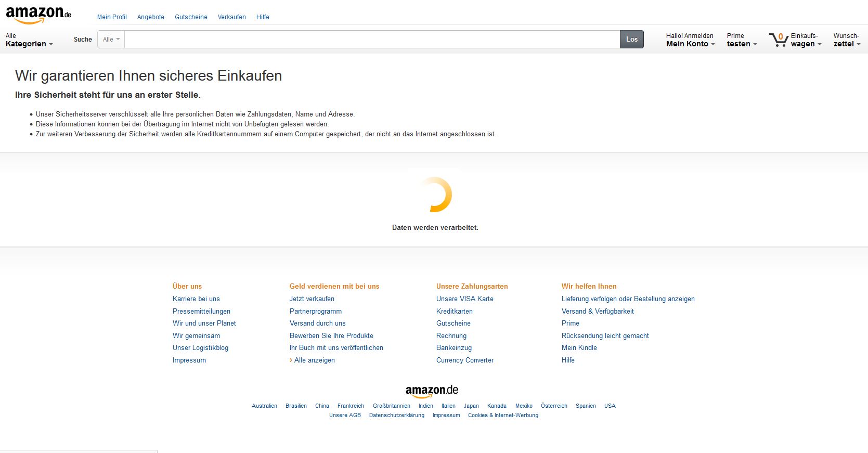
Task: Select Kanada country link
Action: pos(497,406)
